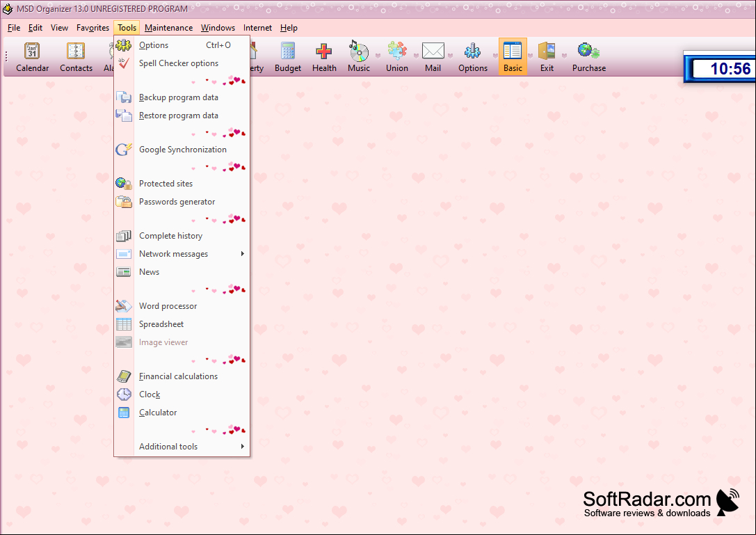Open dropdown arrow next to Union
This screenshot has height=535, width=756.
point(416,56)
